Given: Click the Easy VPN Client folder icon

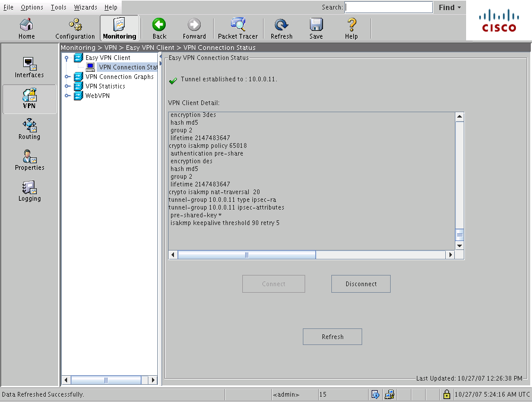Looking at the screenshot, I should point(78,58).
